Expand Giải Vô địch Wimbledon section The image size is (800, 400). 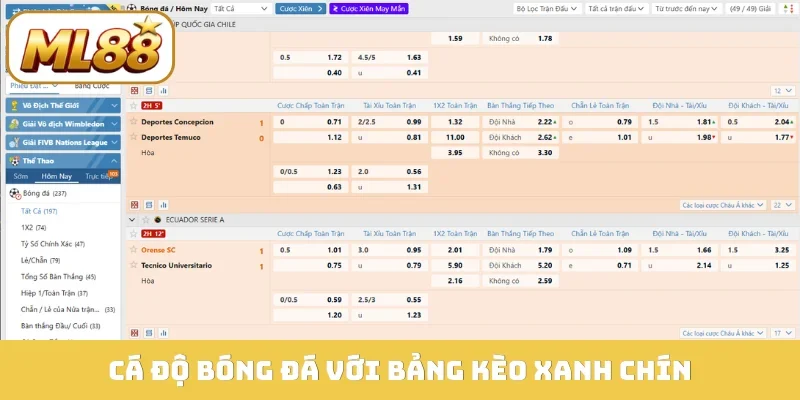(114, 124)
